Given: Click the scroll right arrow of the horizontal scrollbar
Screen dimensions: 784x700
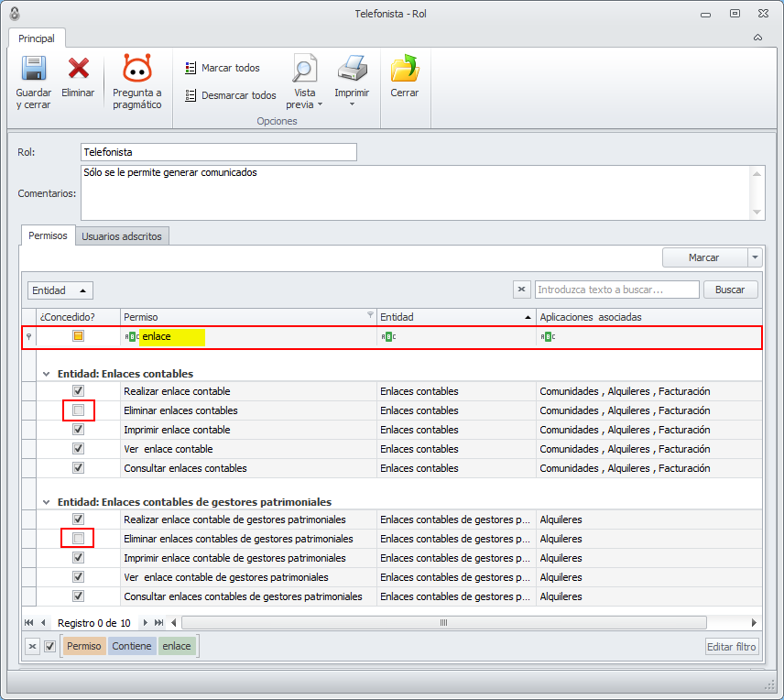Looking at the screenshot, I should tap(754, 623).
